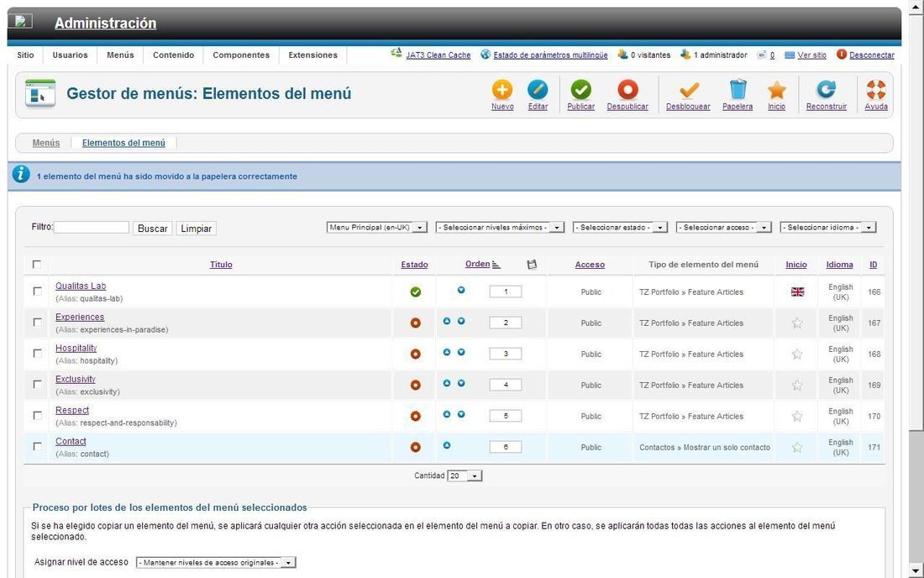Click the Buscar button
Image resolution: width=924 pixels, height=578 pixels.
click(153, 229)
